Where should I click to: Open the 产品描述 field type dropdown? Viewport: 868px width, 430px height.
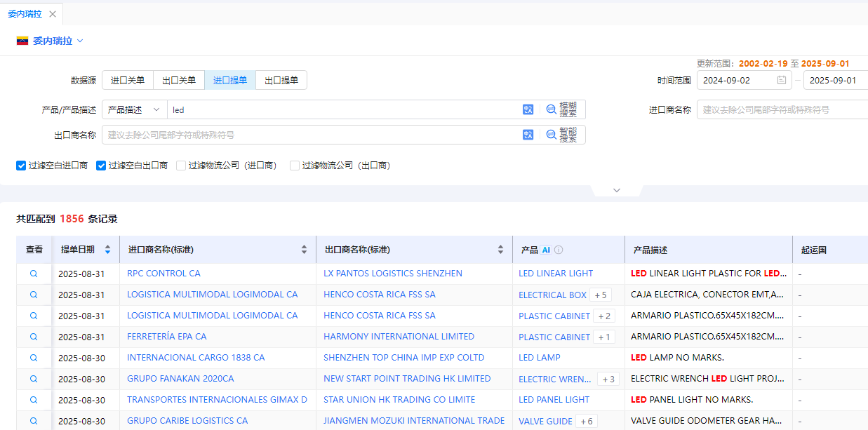[x=134, y=109]
